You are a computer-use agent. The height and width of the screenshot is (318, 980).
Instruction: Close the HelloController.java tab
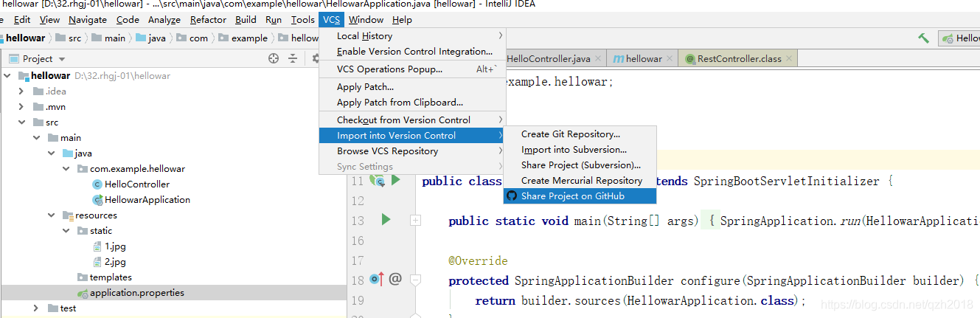pyautogui.click(x=597, y=59)
